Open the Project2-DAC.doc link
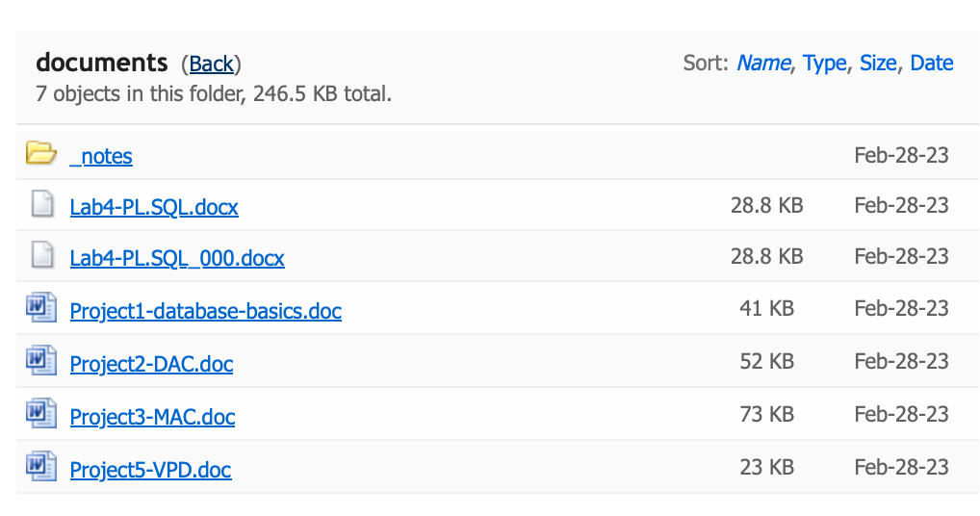The image size is (980, 516). pos(151,364)
